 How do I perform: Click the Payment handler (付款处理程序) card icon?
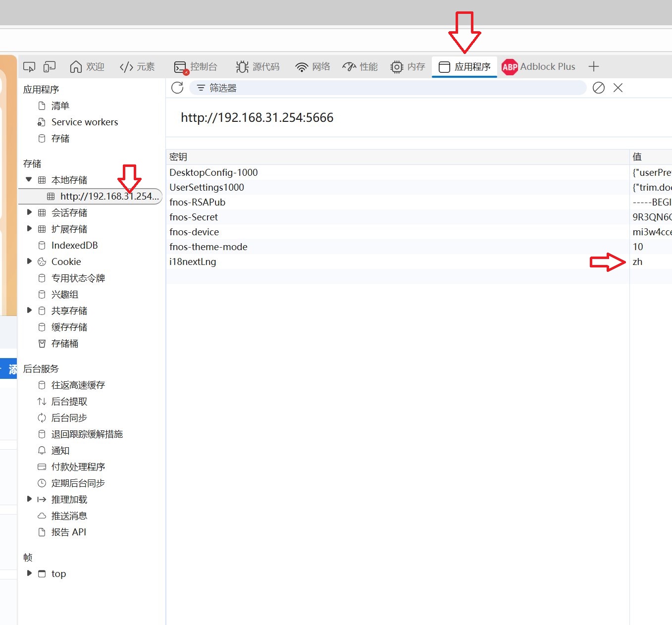42,467
